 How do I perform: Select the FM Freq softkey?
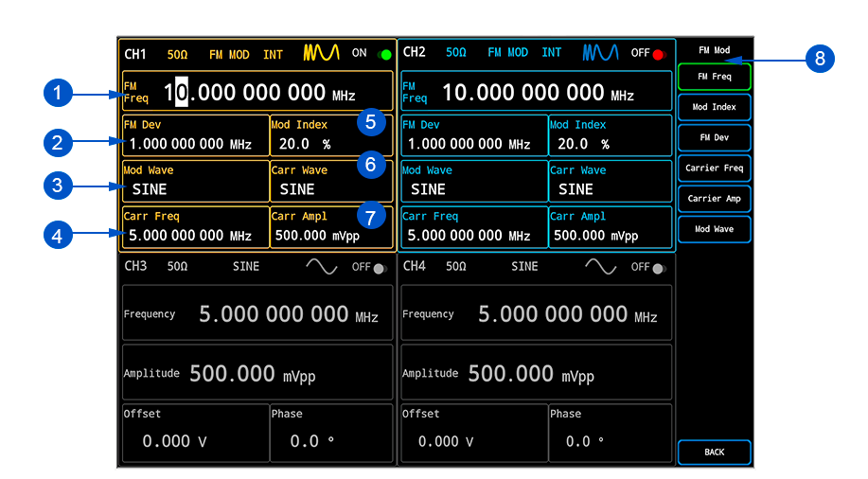tap(714, 77)
